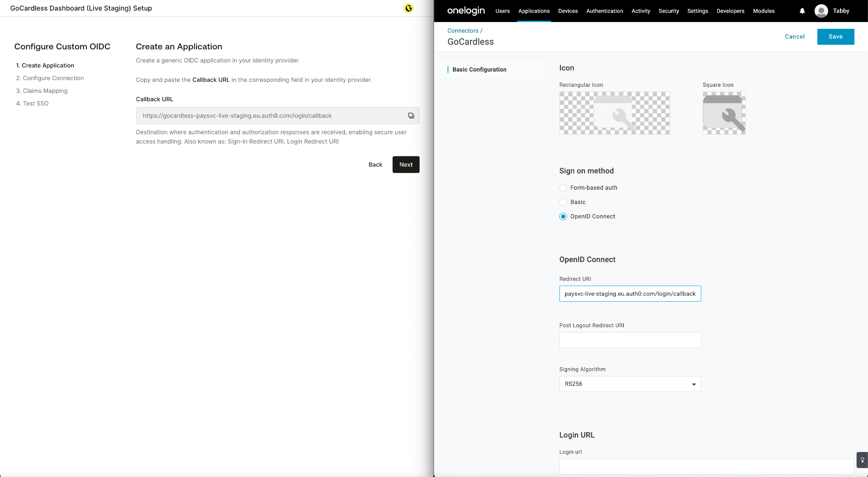Click the Connectors breadcrumb link
This screenshot has width=868, height=477.
462,31
